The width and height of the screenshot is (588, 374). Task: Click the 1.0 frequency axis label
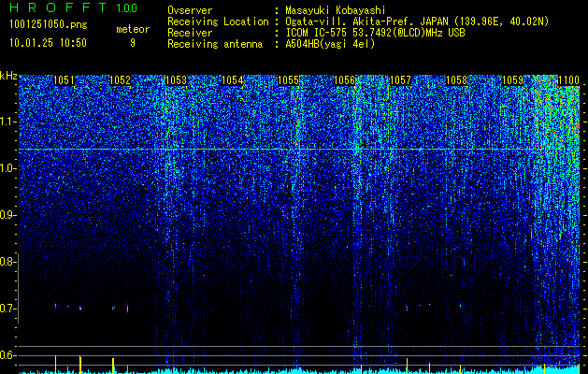(x=8, y=169)
